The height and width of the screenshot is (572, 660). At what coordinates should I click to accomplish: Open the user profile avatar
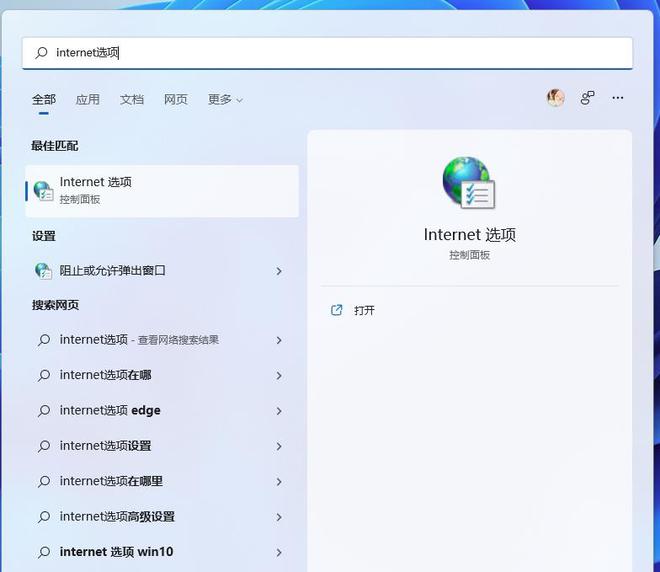click(x=556, y=98)
